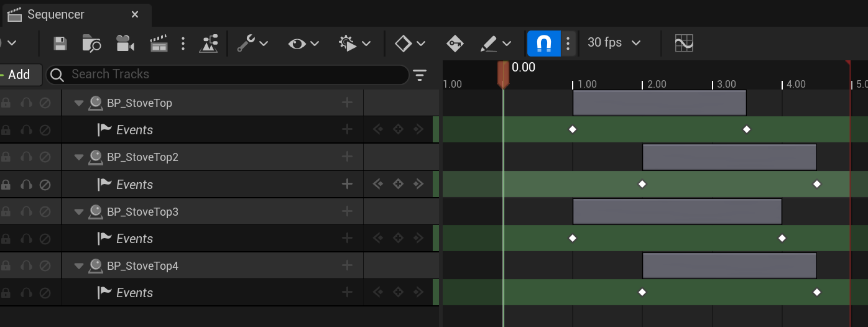Open the track filter options icon
The height and width of the screenshot is (327, 868).
[x=420, y=75]
